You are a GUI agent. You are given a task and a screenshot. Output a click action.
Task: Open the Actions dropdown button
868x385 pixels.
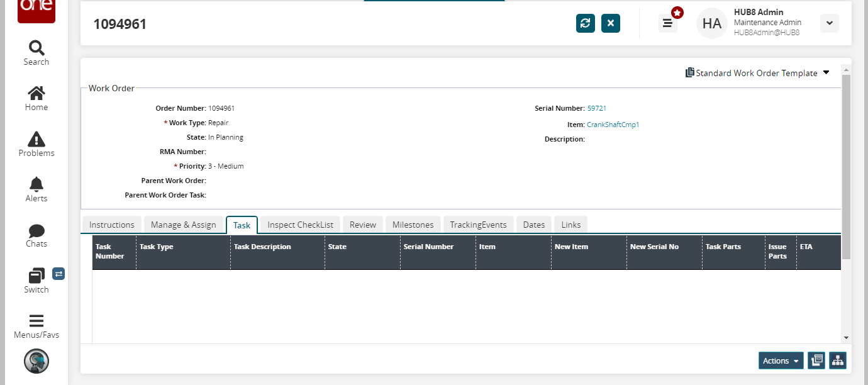[781, 360]
